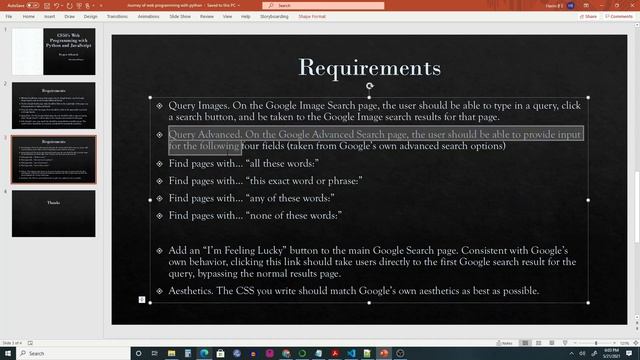Screen dimensions: 640x360
Task: Start Slide Show from status bar icon
Action: coord(565,343)
